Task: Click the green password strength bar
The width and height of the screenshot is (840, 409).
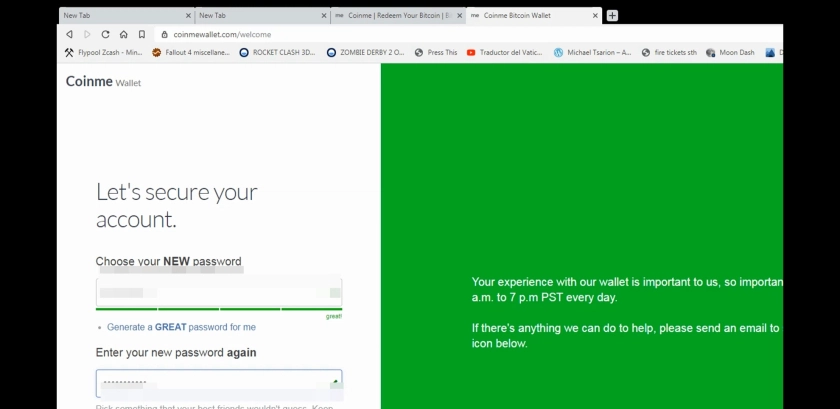Action: (x=219, y=309)
